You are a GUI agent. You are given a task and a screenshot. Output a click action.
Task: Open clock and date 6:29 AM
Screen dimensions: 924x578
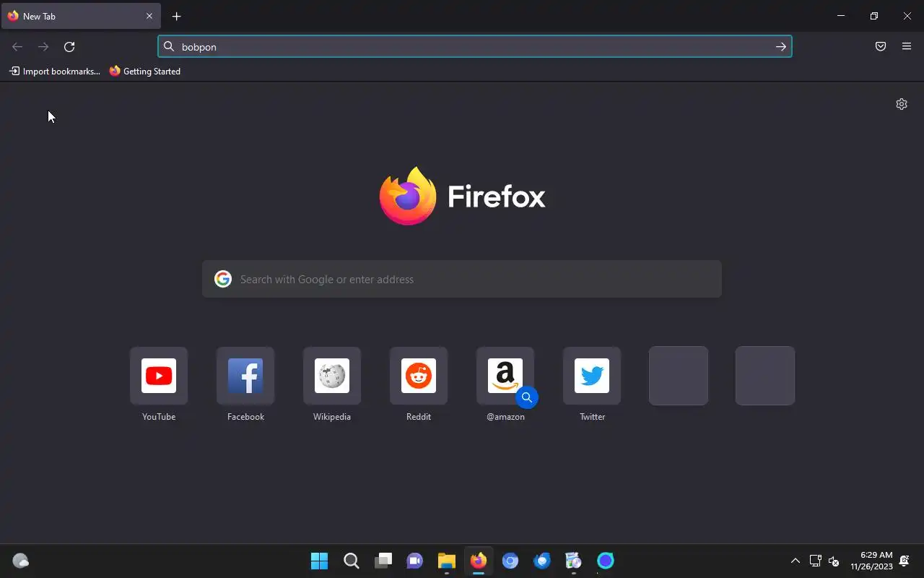[x=871, y=561]
